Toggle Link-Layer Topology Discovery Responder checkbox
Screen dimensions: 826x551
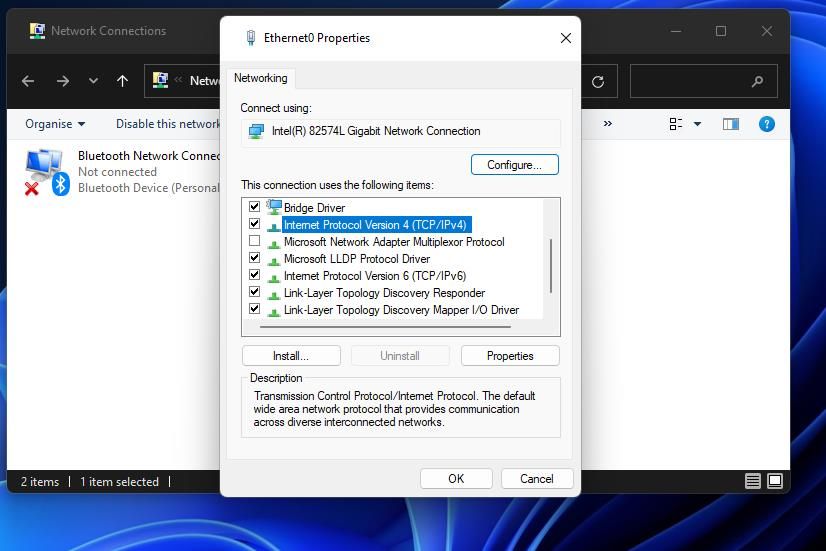tap(254, 291)
